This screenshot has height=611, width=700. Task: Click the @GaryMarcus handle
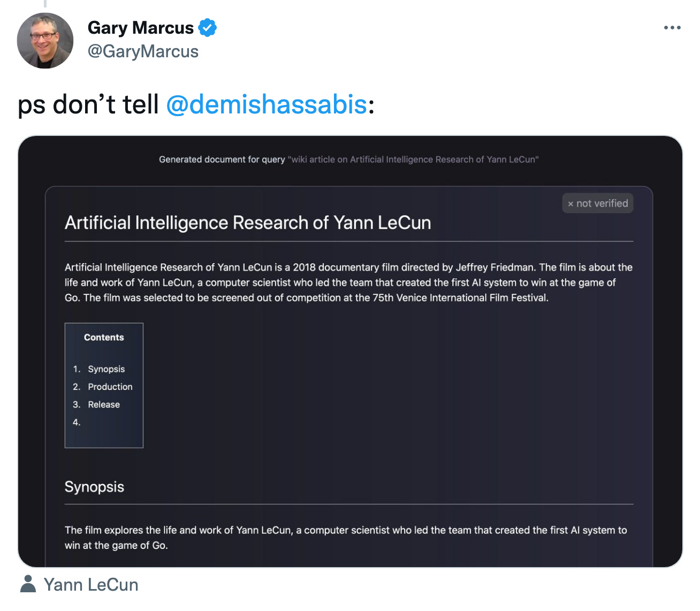pyautogui.click(x=143, y=51)
